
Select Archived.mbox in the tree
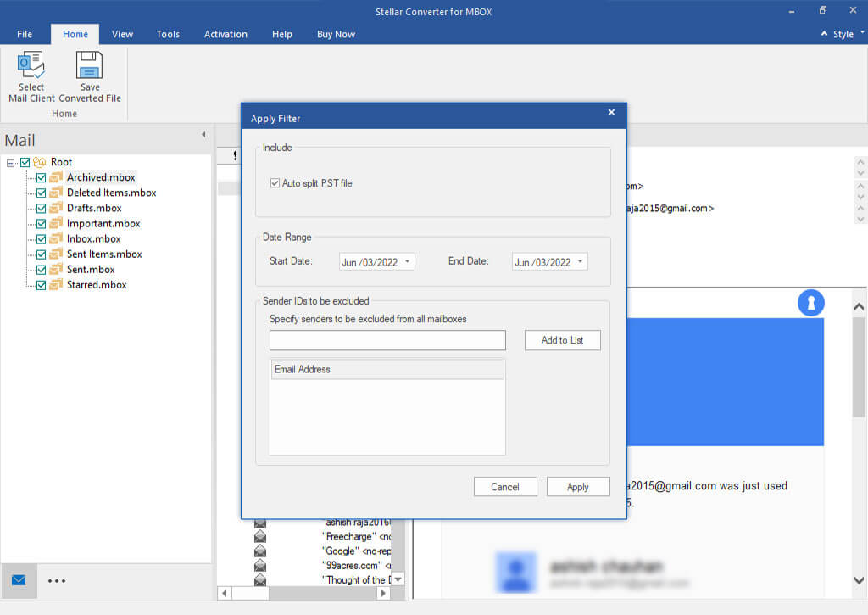pos(101,177)
